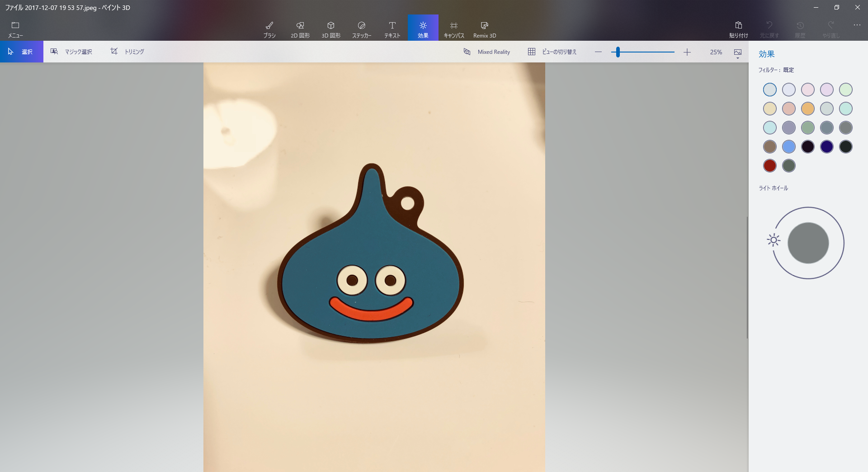This screenshot has width=868, height=472.
Task: Restore down the Paint 3D window
Action: pyautogui.click(x=837, y=7)
